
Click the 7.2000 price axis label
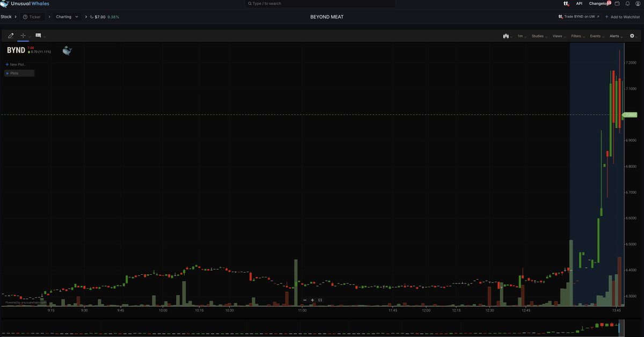[x=632, y=63]
